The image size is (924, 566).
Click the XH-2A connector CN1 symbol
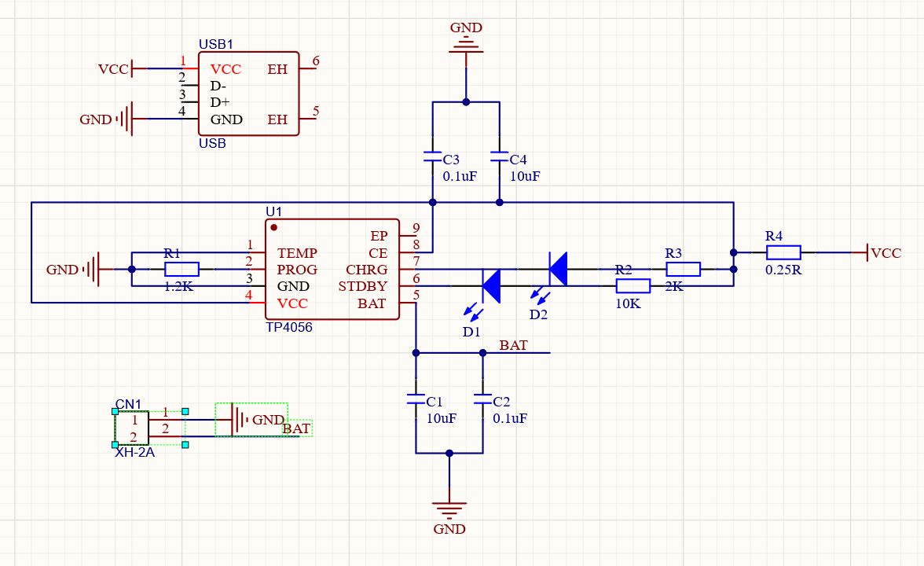pyautogui.click(x=130, y=428)
